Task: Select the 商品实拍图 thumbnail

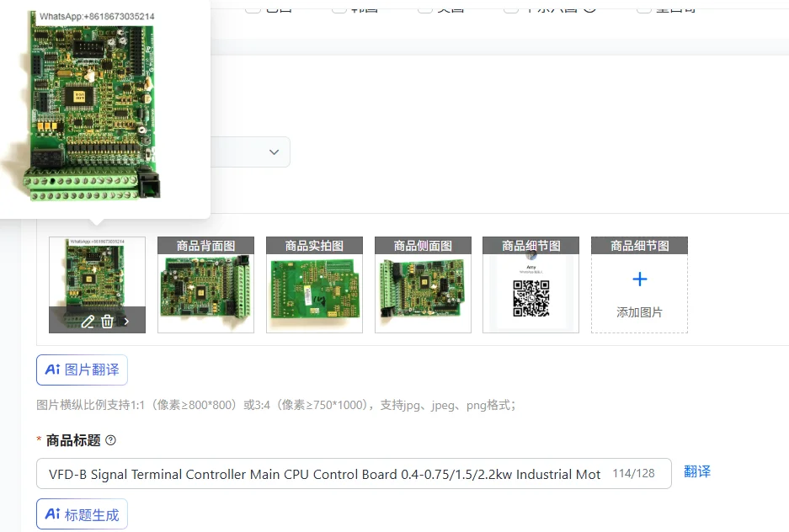Action: [314, 285]
